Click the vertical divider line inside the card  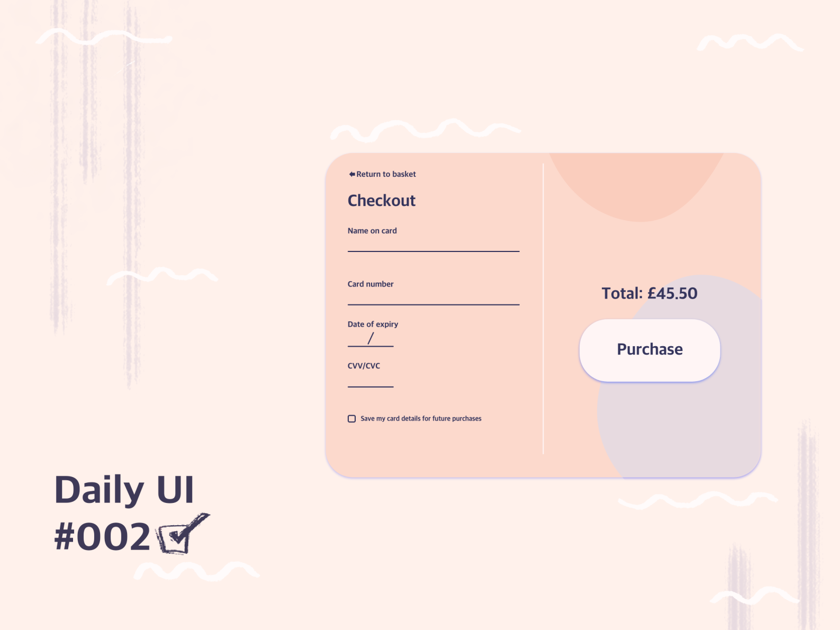pos(544,310)
